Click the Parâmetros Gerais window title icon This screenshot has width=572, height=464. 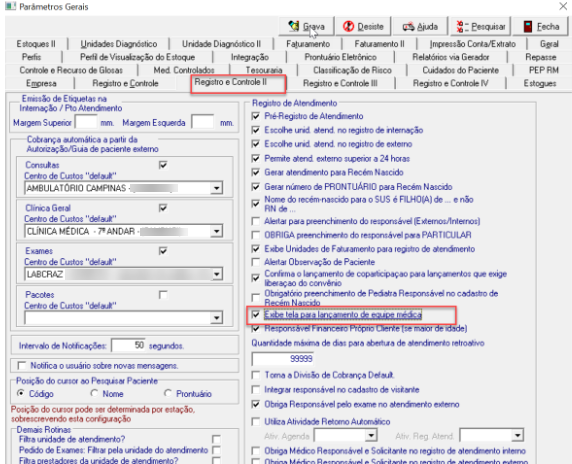(10, 6)
